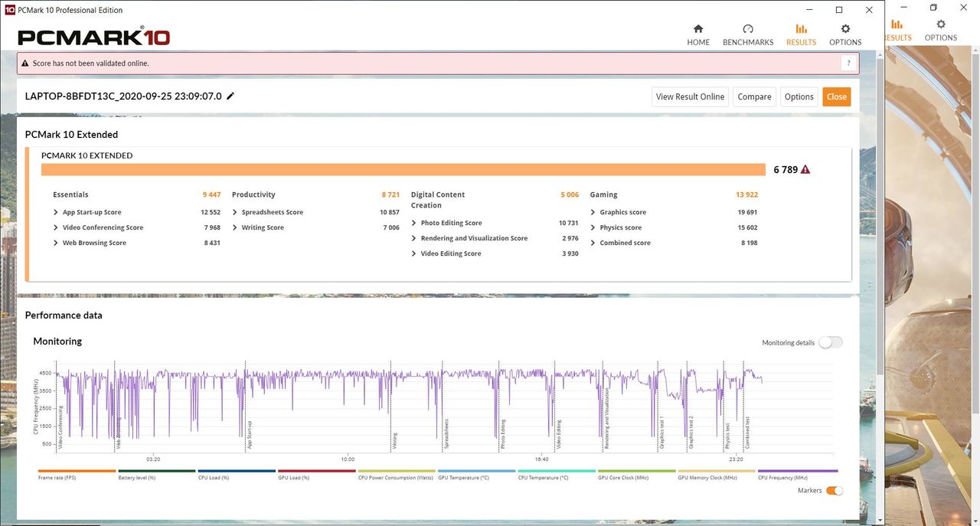Image resolution: width=980 pixels, height=526 pixels.
Task: Click the Spreadsheets marker in the chart
Action: 447,433
